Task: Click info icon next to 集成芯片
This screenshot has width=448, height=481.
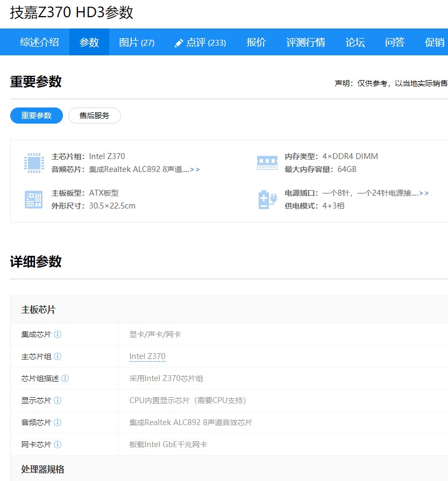Action: pos(58,334)
